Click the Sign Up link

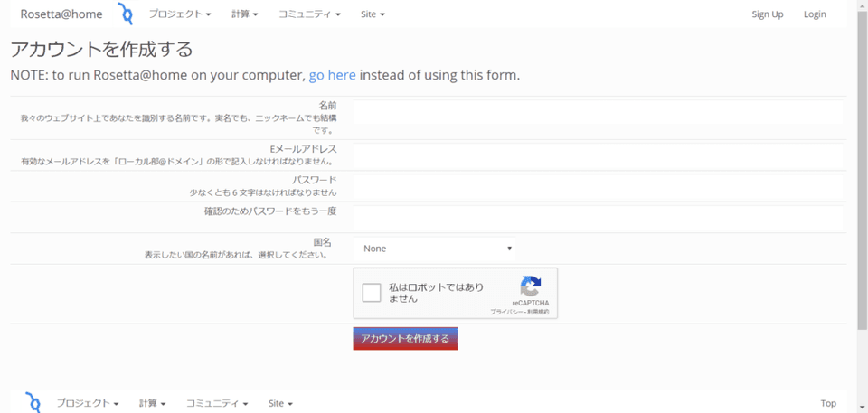(767, 14)
